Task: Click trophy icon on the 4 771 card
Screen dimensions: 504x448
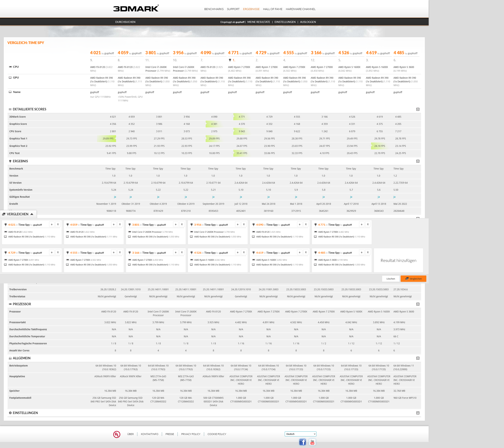Action: coord(315,225)
